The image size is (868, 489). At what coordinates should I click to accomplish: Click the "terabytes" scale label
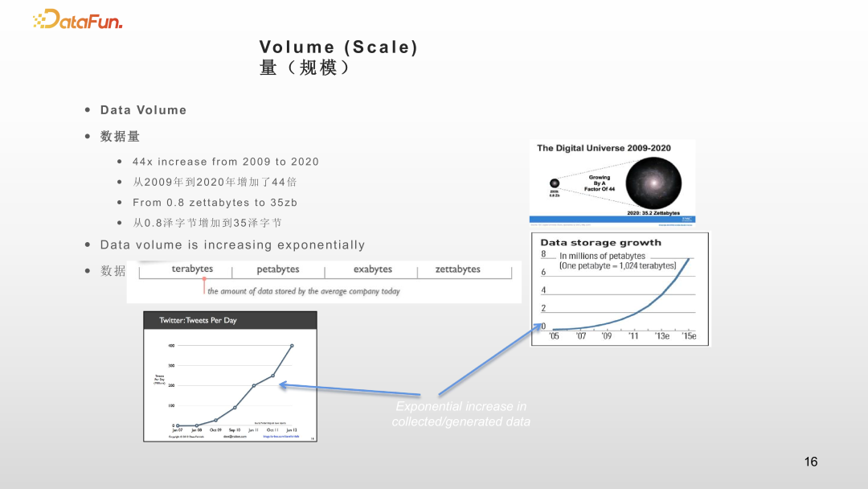point(192,269)
